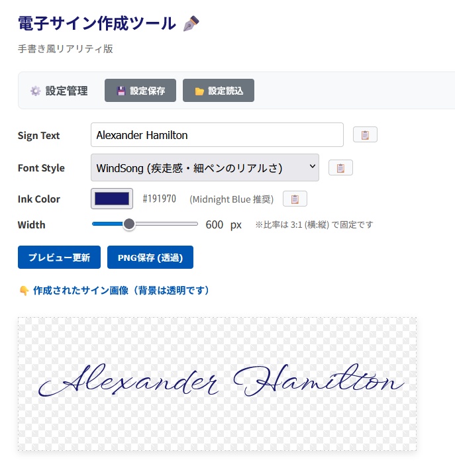Screen dimensions: 455x476
Task: Click the clipboard icon next to Sign Text
Action: (x=365, y=135)
